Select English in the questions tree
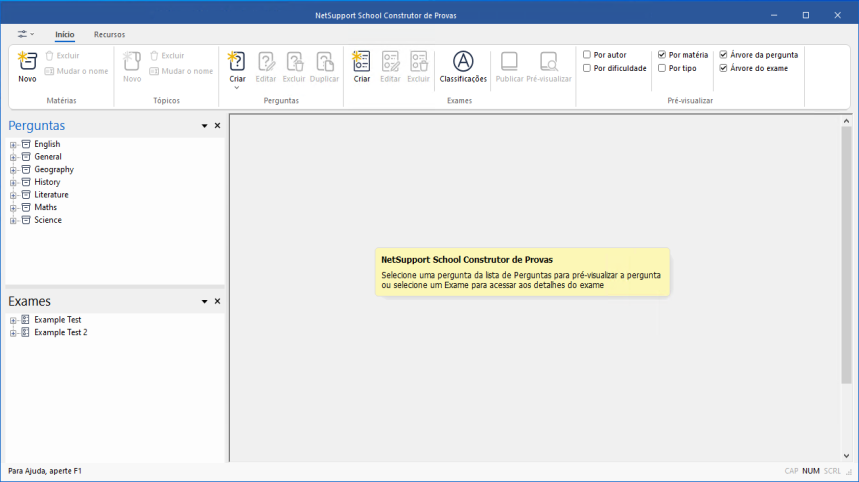The height and width of the screenshot is (482, 859). [47, 144]
